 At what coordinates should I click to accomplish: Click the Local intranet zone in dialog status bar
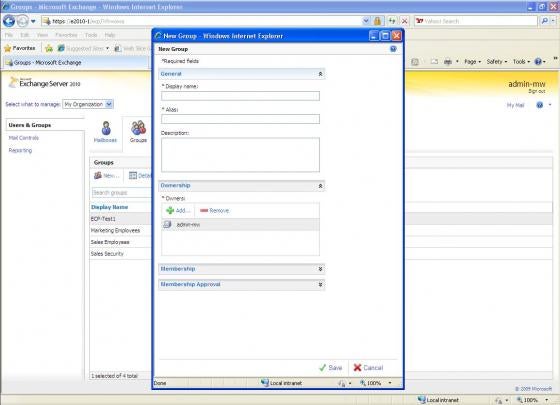(x=281, y=383)
